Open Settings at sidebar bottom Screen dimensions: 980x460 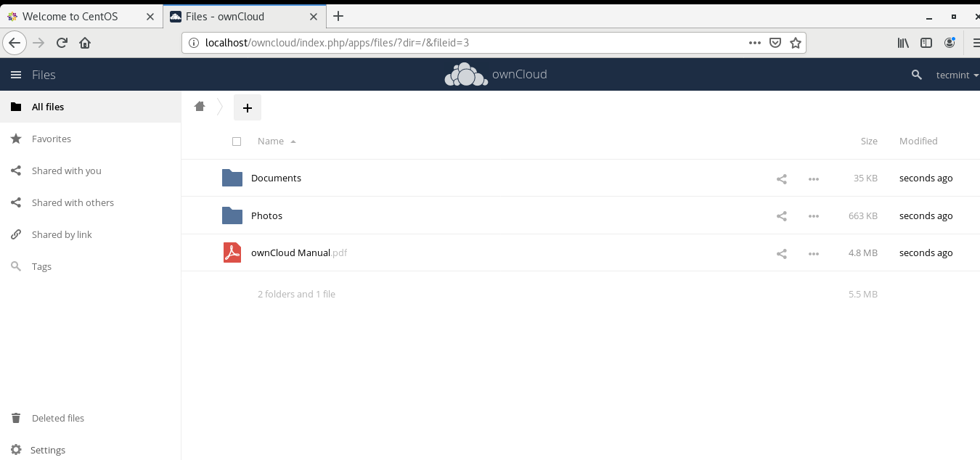click(90, 450)
